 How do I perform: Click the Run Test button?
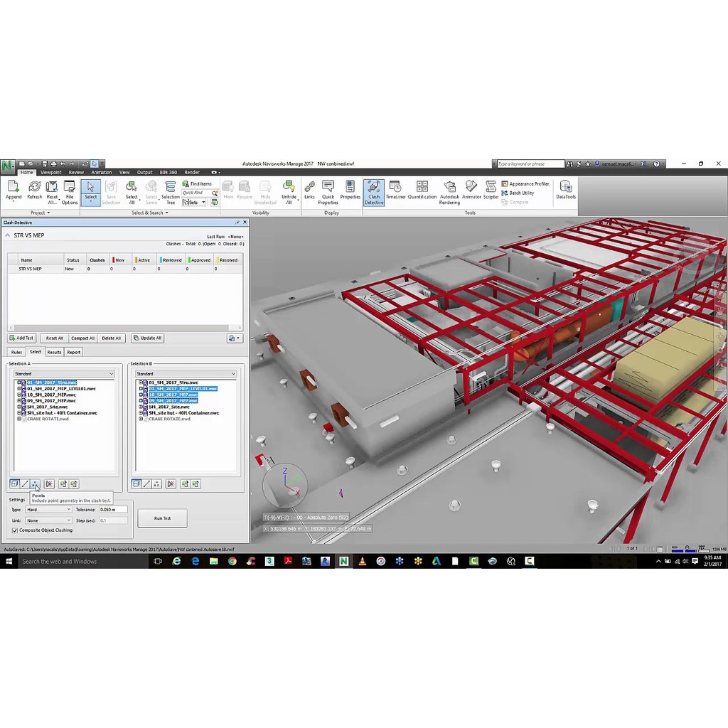163,518
